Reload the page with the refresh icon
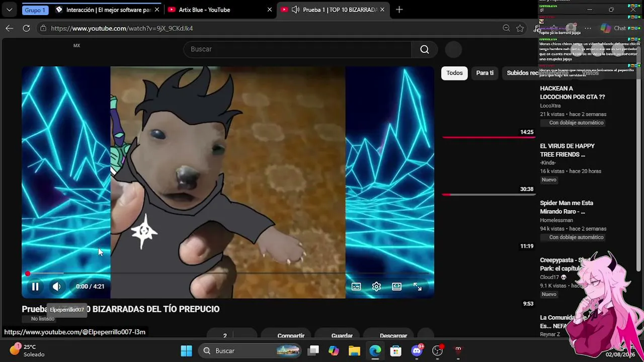Image resolution: width=644 pixels, height=362 pixels. point(27,28)
